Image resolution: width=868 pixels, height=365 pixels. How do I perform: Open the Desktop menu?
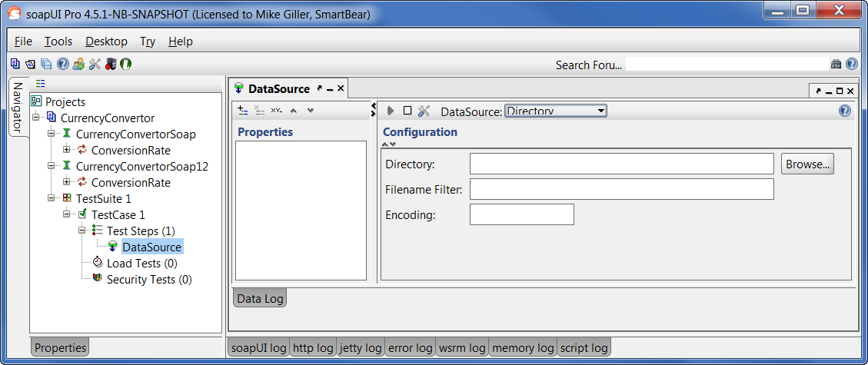[x=106, y=41]
